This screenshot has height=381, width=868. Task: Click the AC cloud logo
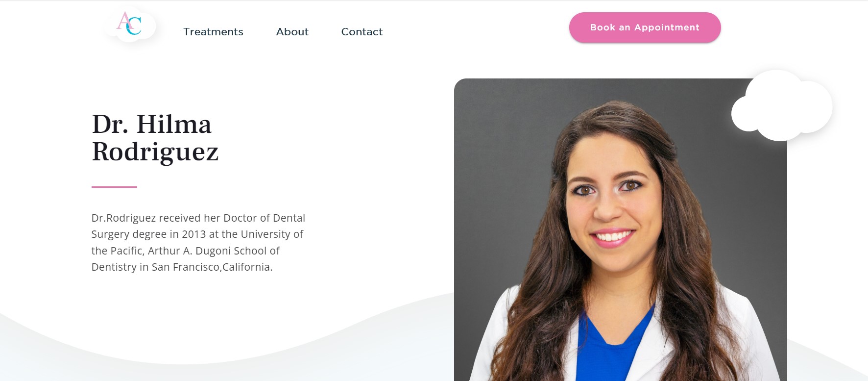[130, 25]
